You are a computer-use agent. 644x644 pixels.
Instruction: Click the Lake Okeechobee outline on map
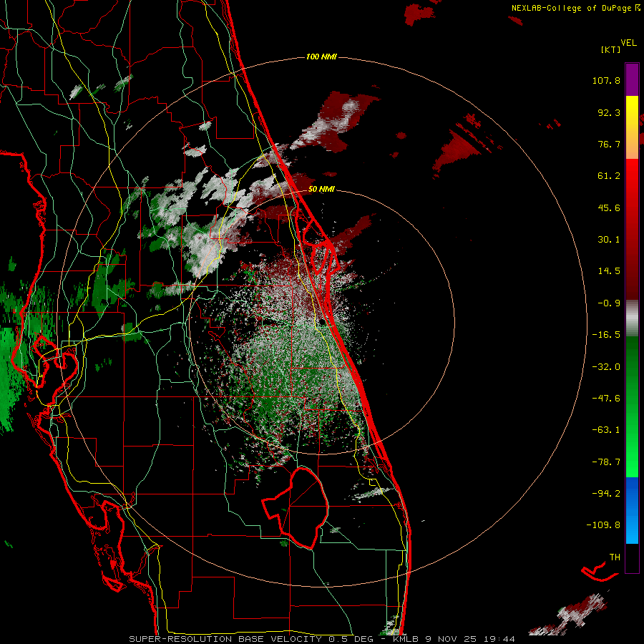click(296, 508)
